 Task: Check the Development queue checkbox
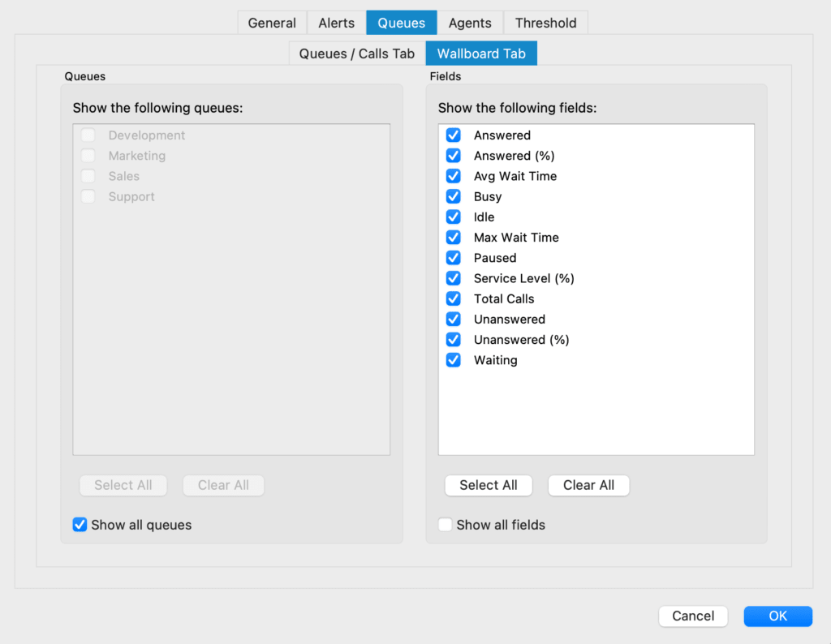[x=88, y=135]
